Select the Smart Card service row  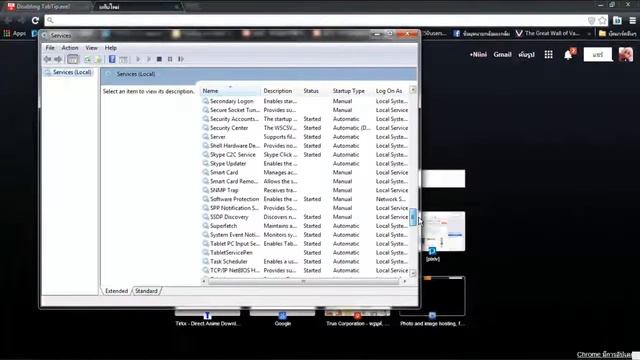coord(305,172)
